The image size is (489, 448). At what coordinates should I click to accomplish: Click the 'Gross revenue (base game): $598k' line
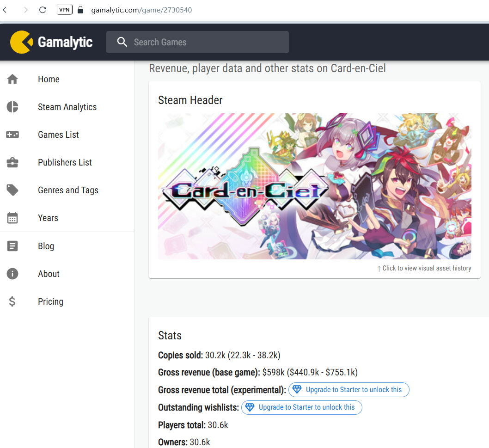(258, 372)
